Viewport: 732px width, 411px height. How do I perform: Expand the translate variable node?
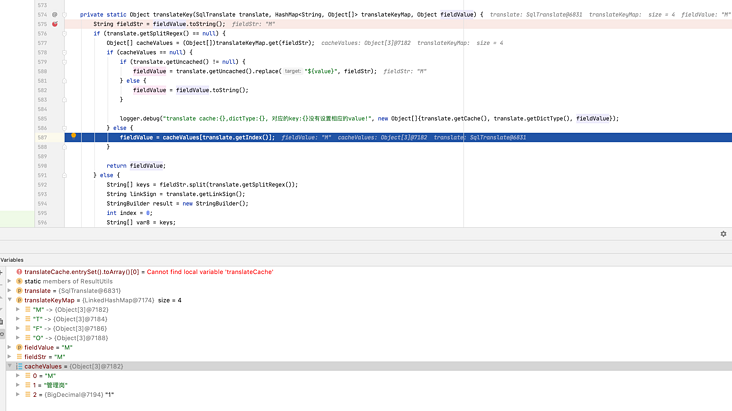click(x=10, y=291)
